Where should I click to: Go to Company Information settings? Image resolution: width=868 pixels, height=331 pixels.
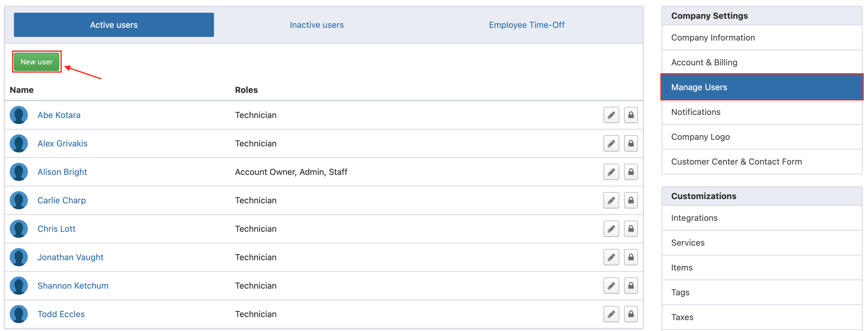[713, 38]
